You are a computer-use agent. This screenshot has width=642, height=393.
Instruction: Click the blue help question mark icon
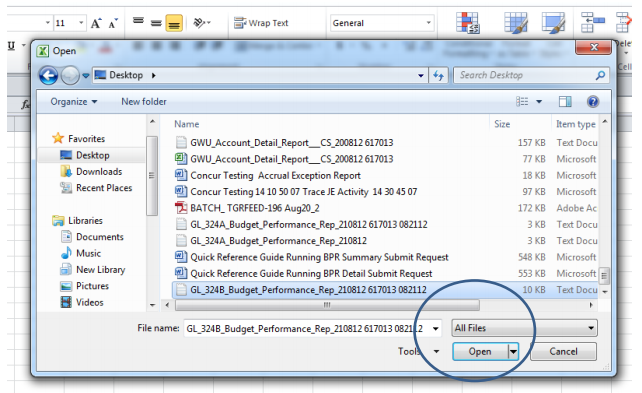click(x=592, y=102)
